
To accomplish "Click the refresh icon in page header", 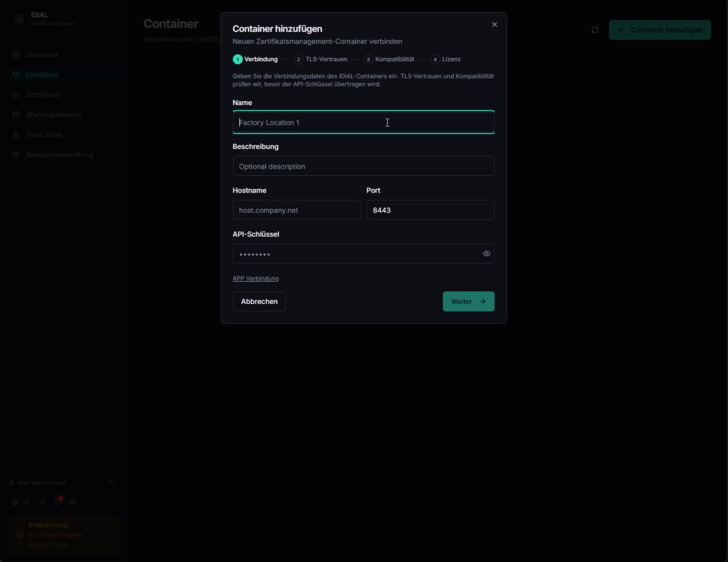I will pos(595,30).
